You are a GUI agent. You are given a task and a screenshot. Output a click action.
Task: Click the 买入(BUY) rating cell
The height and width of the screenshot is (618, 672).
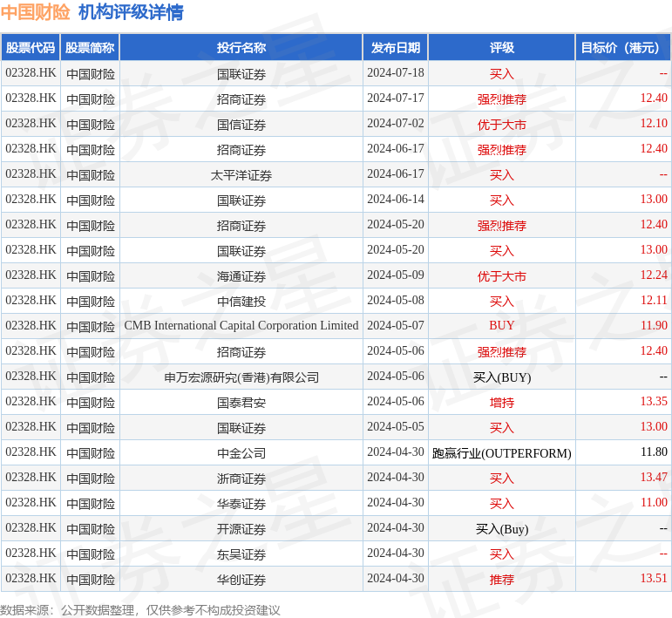click(502, 377)
